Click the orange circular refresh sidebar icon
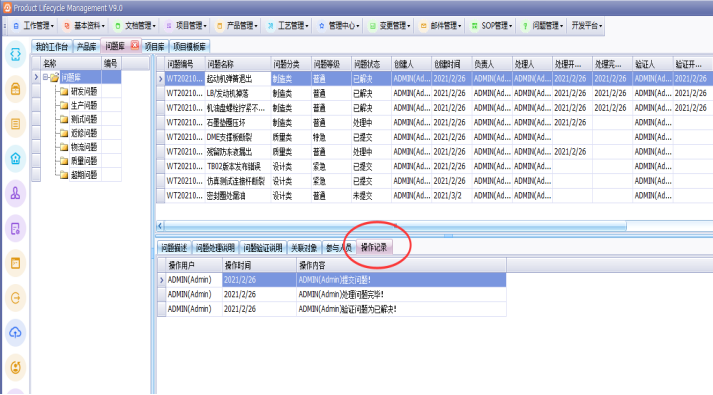Image resolution: width=713 pixels, height=395 pixels. coord(15,367)
